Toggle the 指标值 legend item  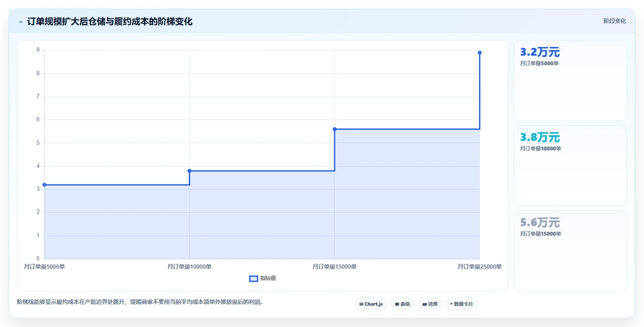[262, 278]
